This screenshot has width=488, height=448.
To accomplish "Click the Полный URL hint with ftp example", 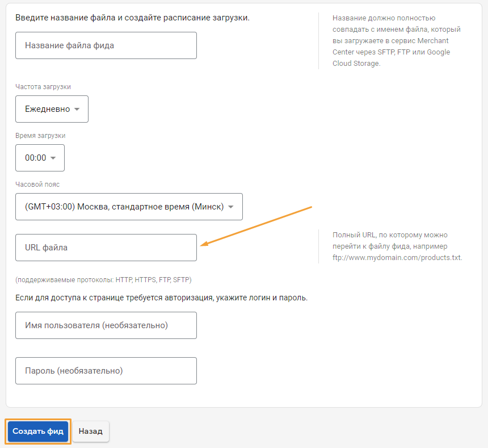I will 397,246.
